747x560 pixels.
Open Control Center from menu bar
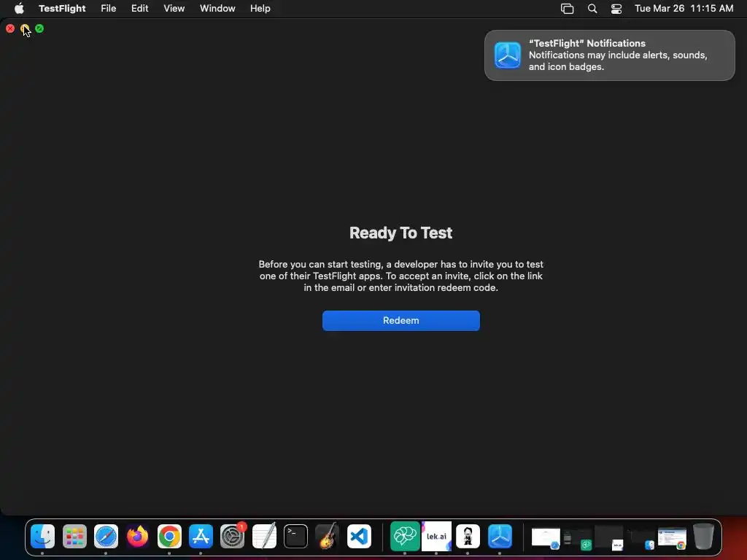point(616,9)
